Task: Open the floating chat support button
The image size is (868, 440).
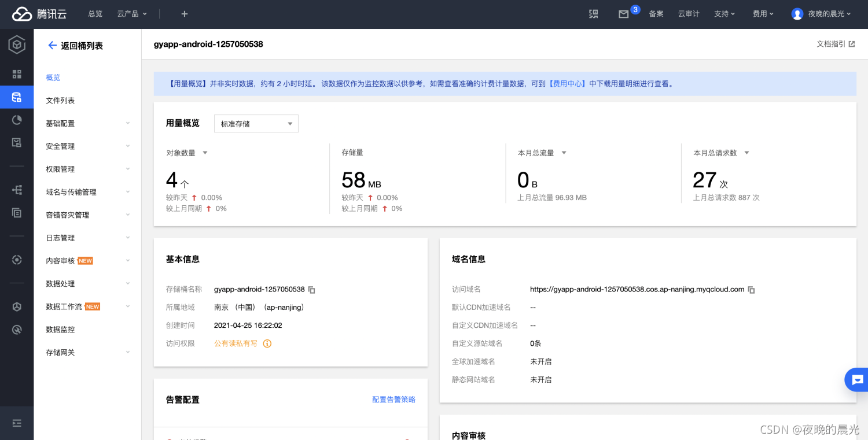Action: tap(857, 380)
